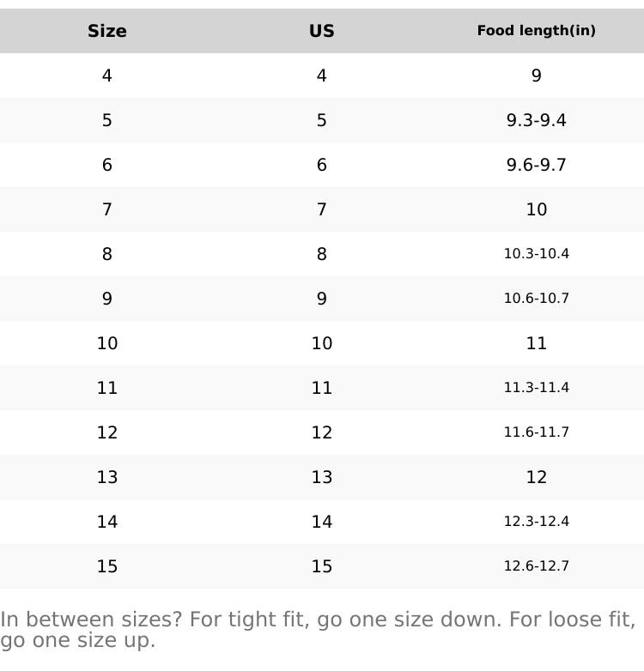Click the 12.3-12.4 length value
644x671 pixels.
(x=536, y=522)
